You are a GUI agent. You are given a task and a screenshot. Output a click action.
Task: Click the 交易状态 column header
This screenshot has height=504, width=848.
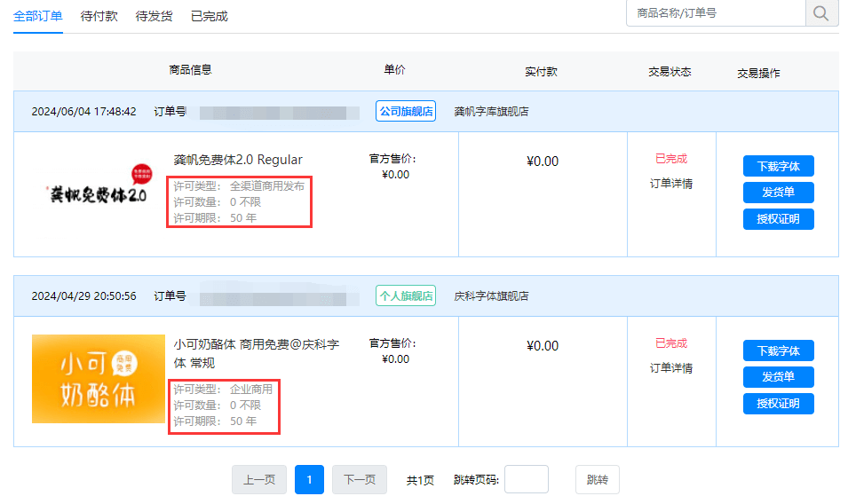670,72
